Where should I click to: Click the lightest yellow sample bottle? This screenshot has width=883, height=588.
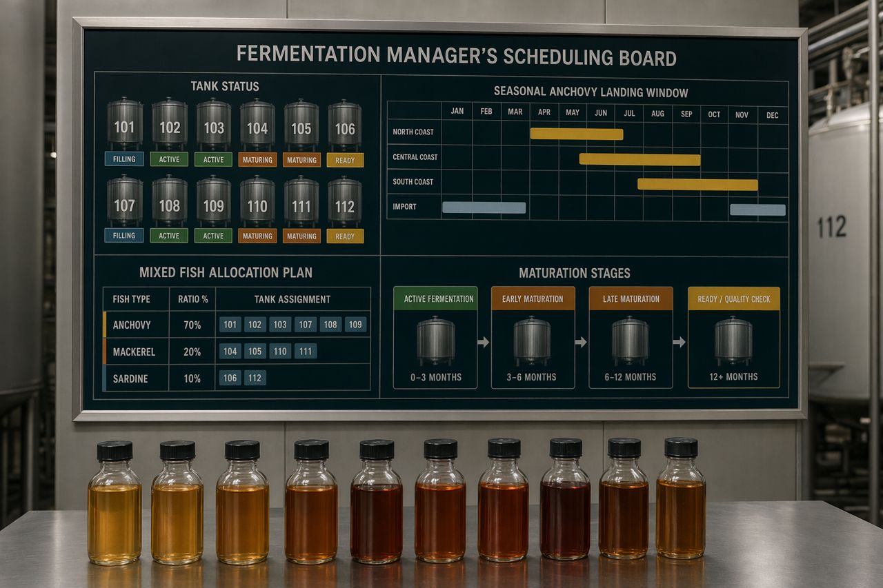click(115, 503)
